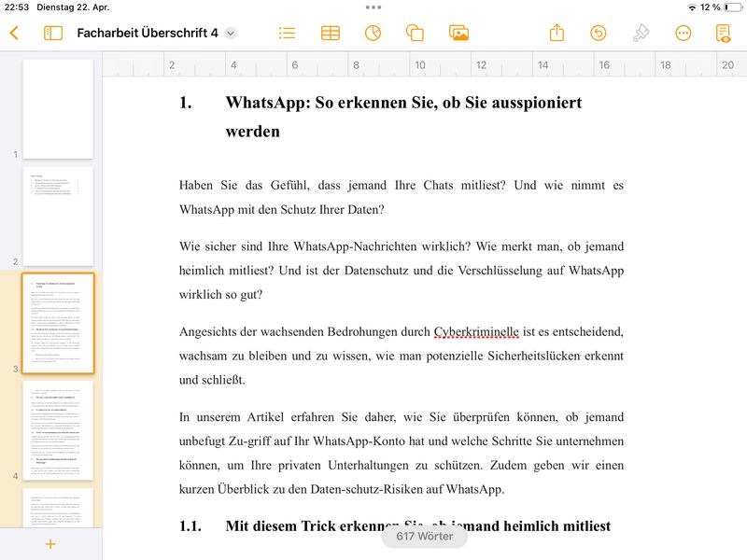Open the multitasking dots at top
The image size is (747, 560).
tap(373, 7)
